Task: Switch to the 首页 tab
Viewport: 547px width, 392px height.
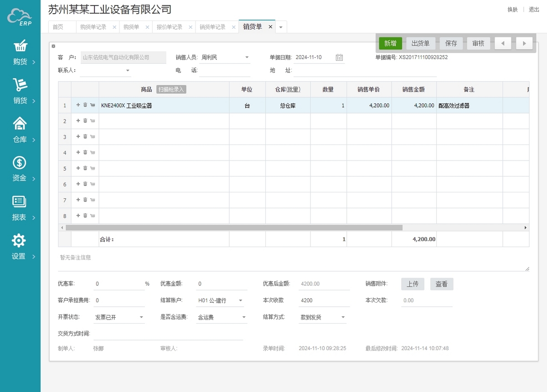Action: pos(58,27)
